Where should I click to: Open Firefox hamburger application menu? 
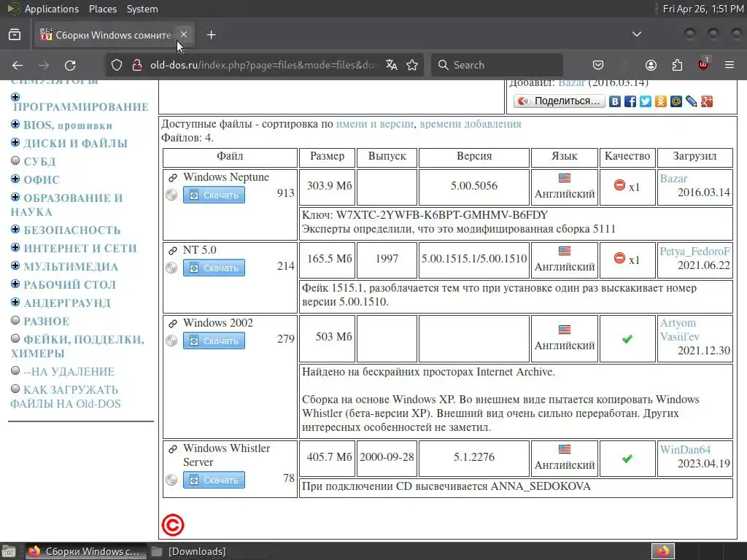click(729, 65)
